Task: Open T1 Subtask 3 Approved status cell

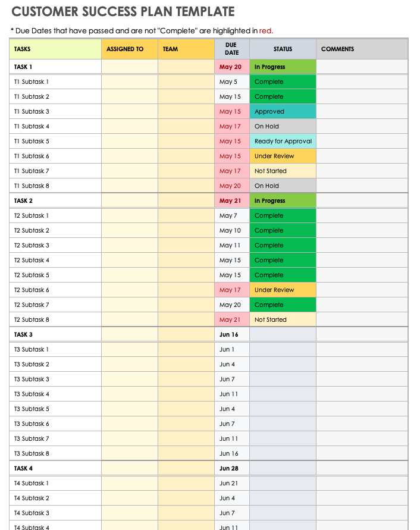Action: pyautogui.click(x=283, y=112)
